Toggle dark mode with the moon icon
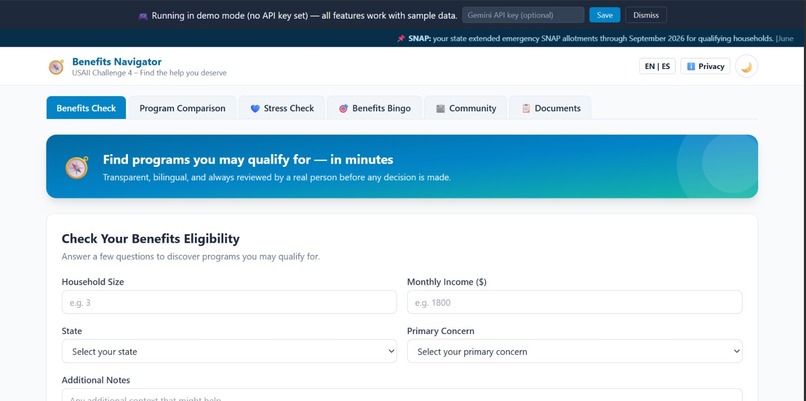 tap(746, 66)
